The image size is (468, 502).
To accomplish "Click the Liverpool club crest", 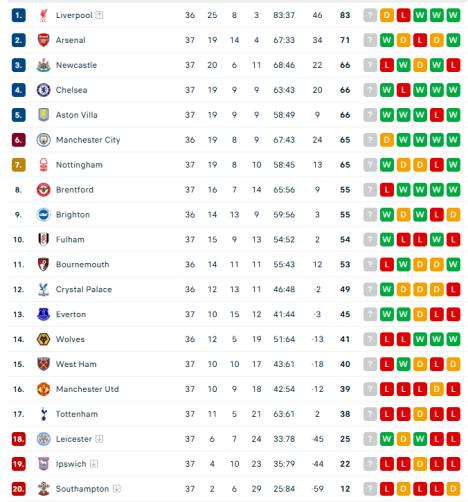I will pyautogui.click(x=43, y=15).
